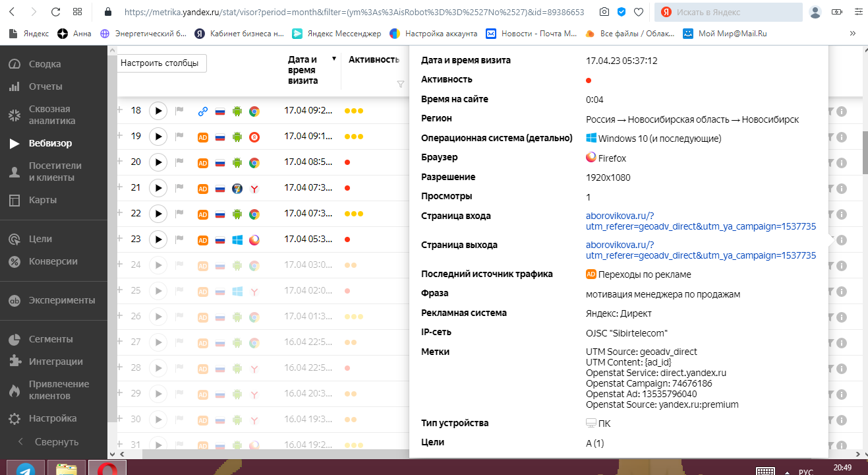Viewport: 868px width, 475px height.
Task: Take a browser snapshot with camera icon
Action: point(604,12)
